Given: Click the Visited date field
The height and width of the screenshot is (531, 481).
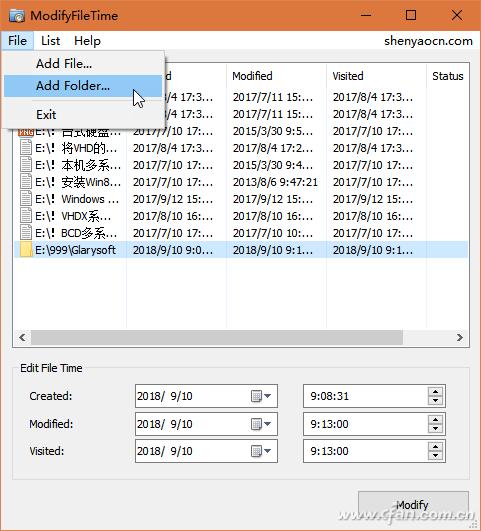Looking at the screenshot, I should [206, 451].
